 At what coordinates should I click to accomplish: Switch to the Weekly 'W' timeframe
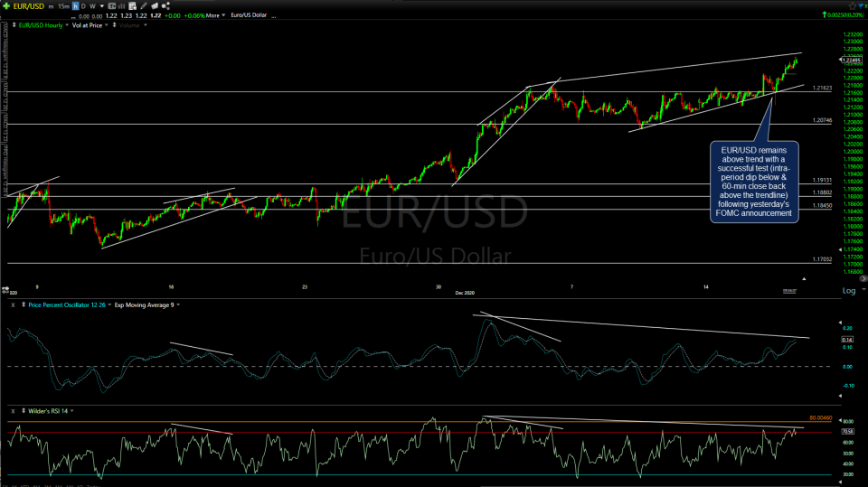coord(92,6)
